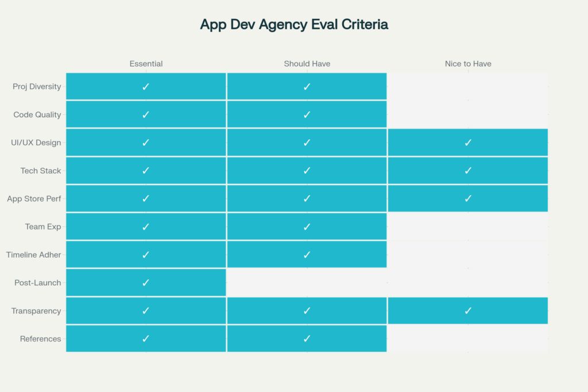The image size is (588, 392).
Task: Click the Timeline Adher Essential checkmark
Action: tap(146, 254)
